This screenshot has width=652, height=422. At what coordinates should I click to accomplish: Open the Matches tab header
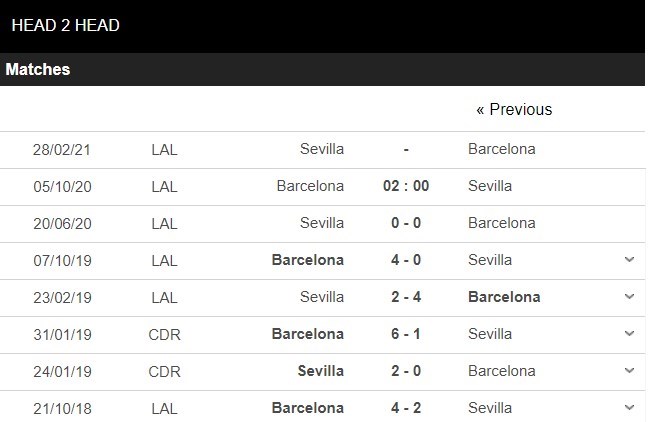tap(38, 69)
